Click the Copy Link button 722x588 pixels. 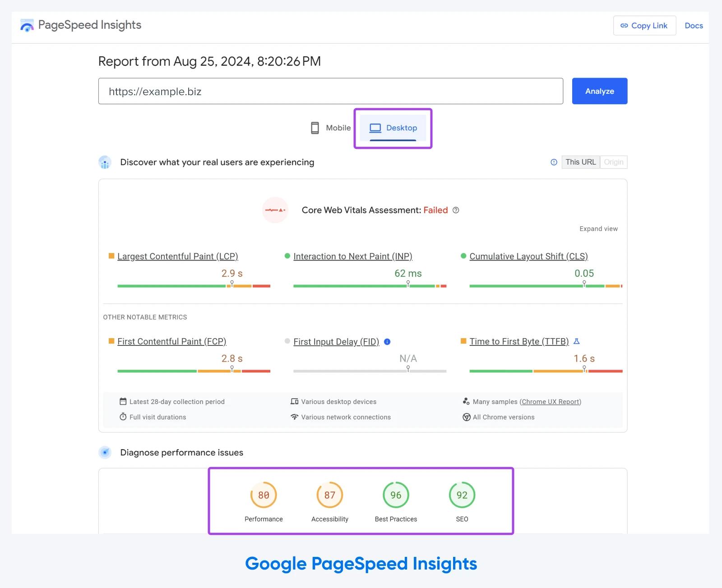pyautogui.click(x=644, y=26)
